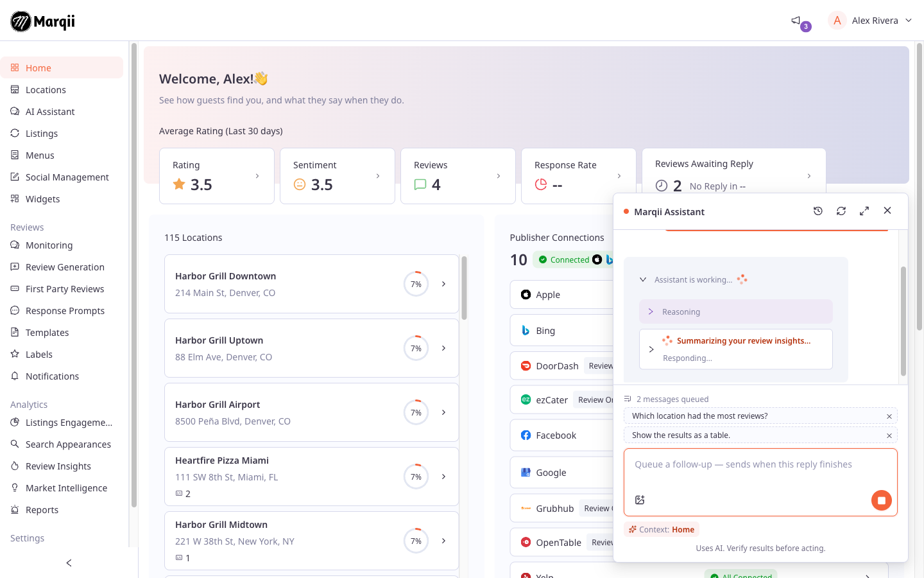Click the locations list scrollbar
Viewport: 924px width, 578px height.
464,288
